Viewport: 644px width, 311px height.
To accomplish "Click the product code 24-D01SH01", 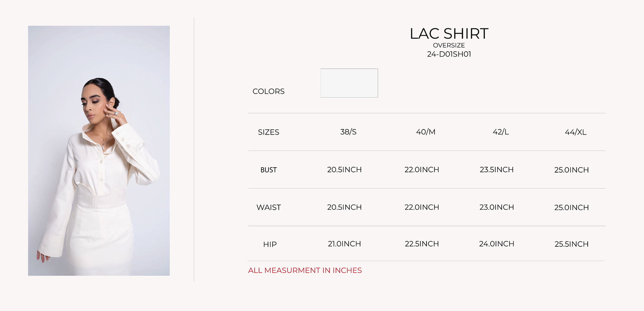I will point(449,54).
